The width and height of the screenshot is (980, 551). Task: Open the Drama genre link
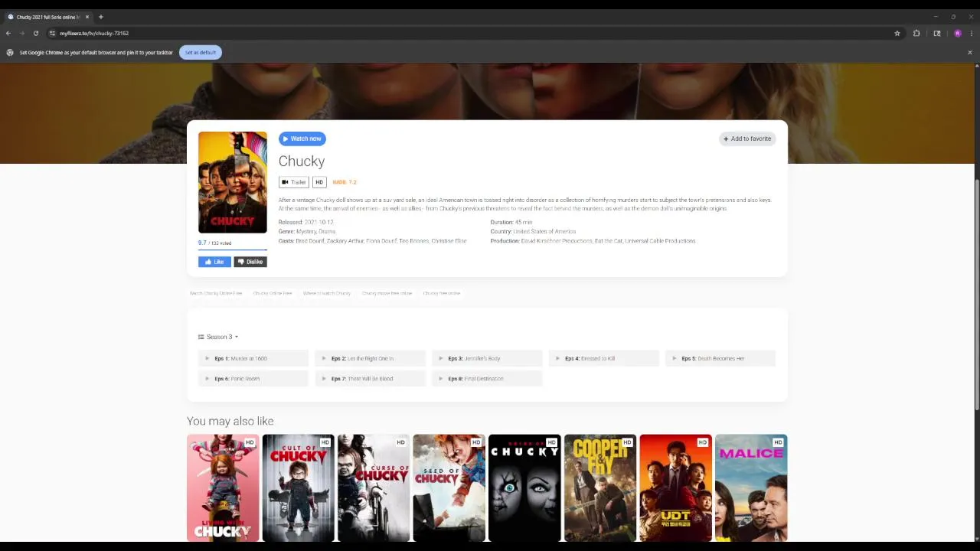[327, 231]
